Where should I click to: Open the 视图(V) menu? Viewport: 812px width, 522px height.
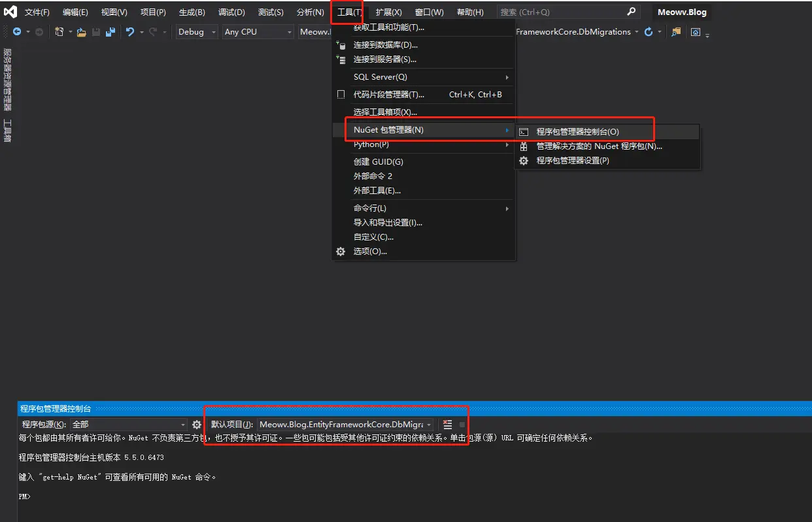click(x=114, y=12)
